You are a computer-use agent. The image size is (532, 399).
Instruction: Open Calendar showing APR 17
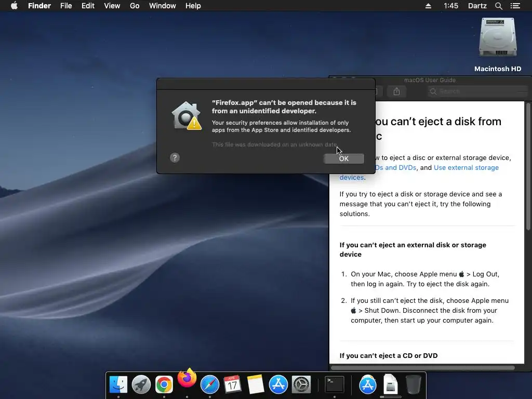click(x=232, y=385)
